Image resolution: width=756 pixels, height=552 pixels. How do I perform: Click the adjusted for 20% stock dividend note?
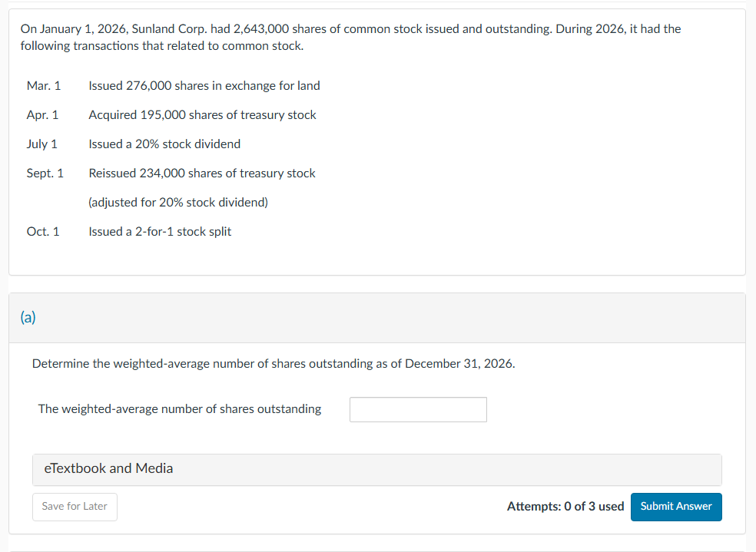pos(178,203)
